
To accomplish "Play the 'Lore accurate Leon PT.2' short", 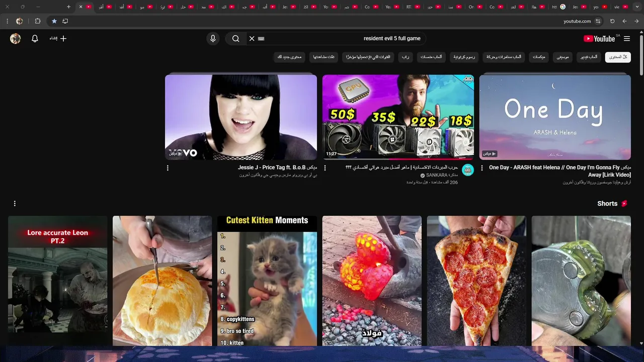I will (57, 281).
